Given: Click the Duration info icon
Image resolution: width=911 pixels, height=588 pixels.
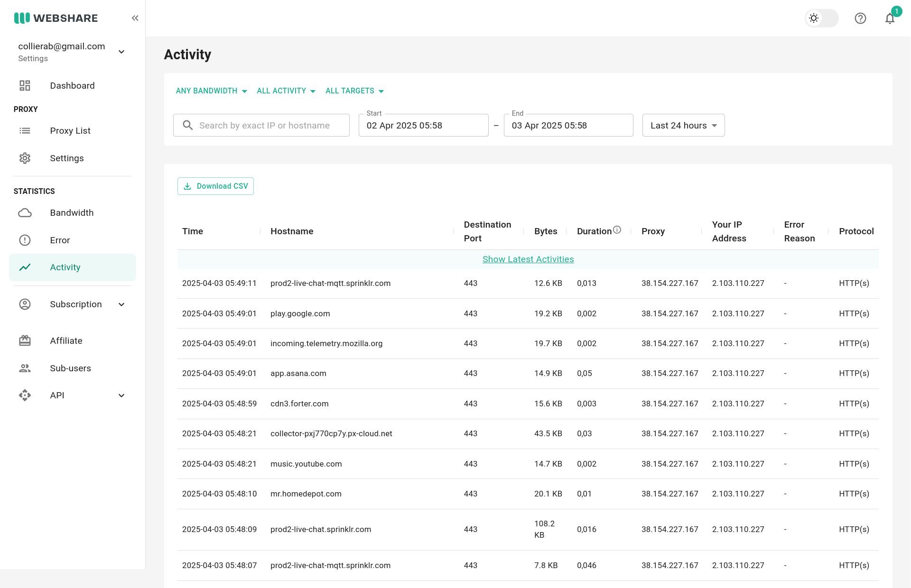Looking at the screenshot, I should click(617, 230).
